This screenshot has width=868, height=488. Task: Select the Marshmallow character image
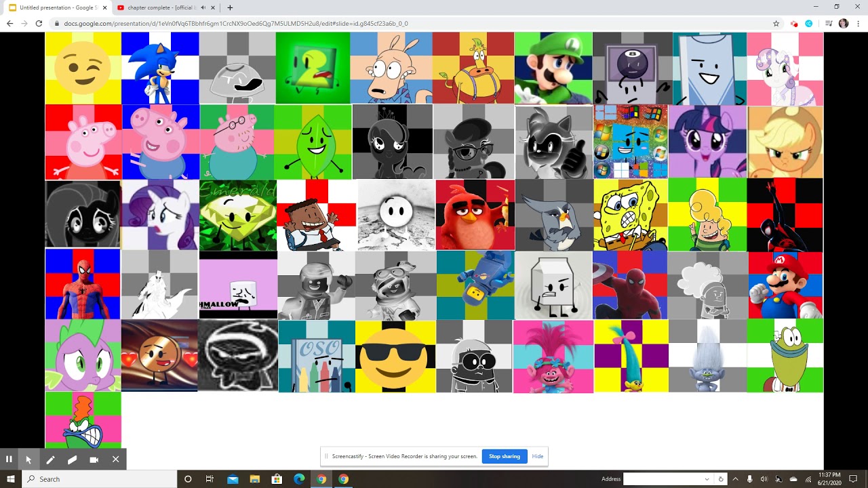pyautogui.click(x=238, y=285)
